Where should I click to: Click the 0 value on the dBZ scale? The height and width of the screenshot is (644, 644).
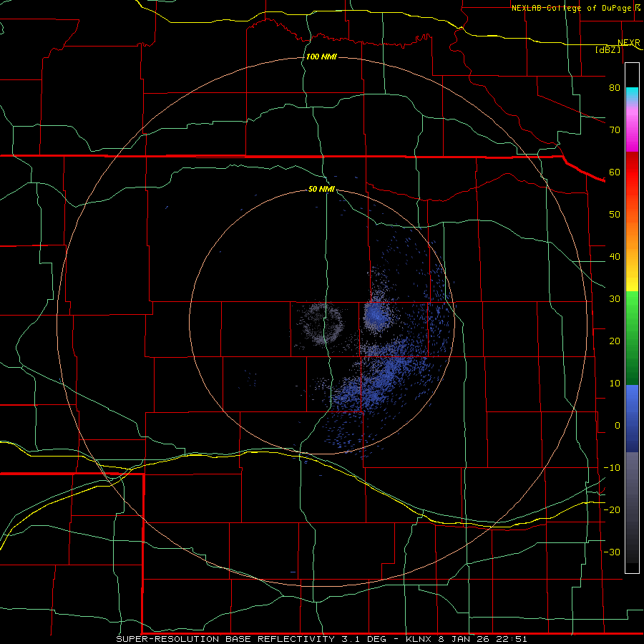click(618, 426)
